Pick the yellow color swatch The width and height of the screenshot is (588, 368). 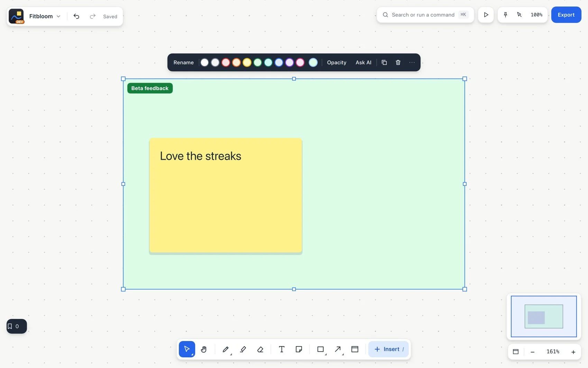click(x=247, y=62)
